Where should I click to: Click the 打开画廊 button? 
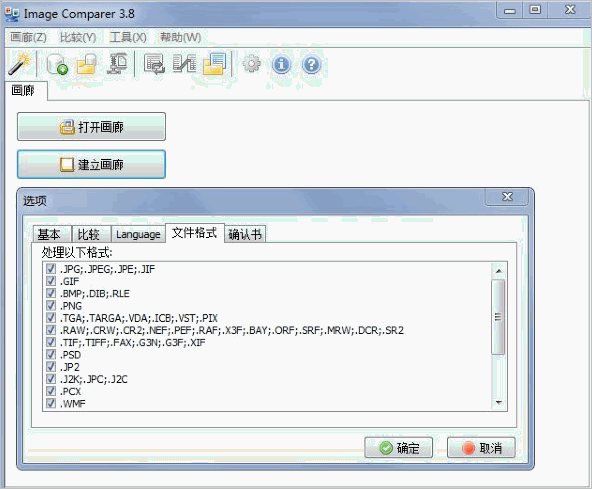pyautogui.click(x=91, y=126)
